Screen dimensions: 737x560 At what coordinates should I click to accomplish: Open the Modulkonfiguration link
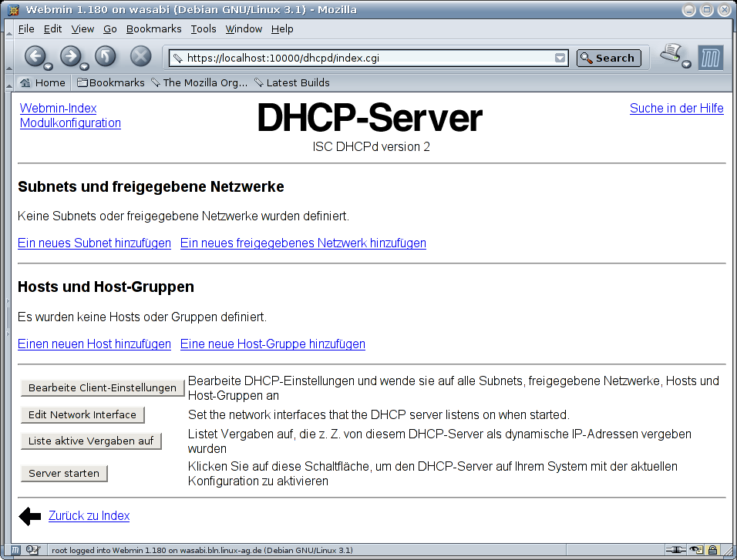coord(70,123)
